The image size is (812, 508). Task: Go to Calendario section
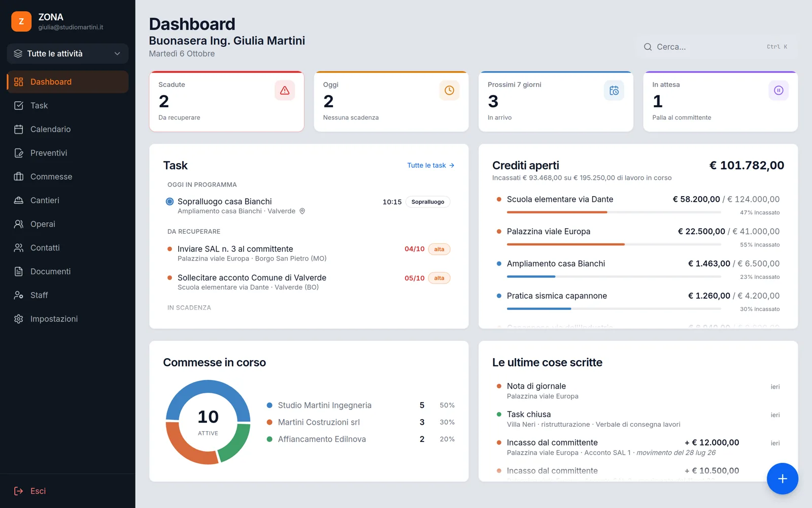click(x=67, y=129)
